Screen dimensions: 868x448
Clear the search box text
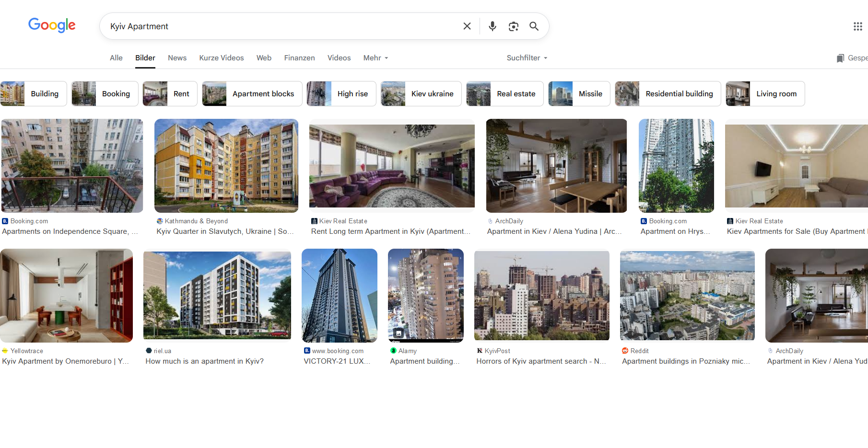coord(467,26)
